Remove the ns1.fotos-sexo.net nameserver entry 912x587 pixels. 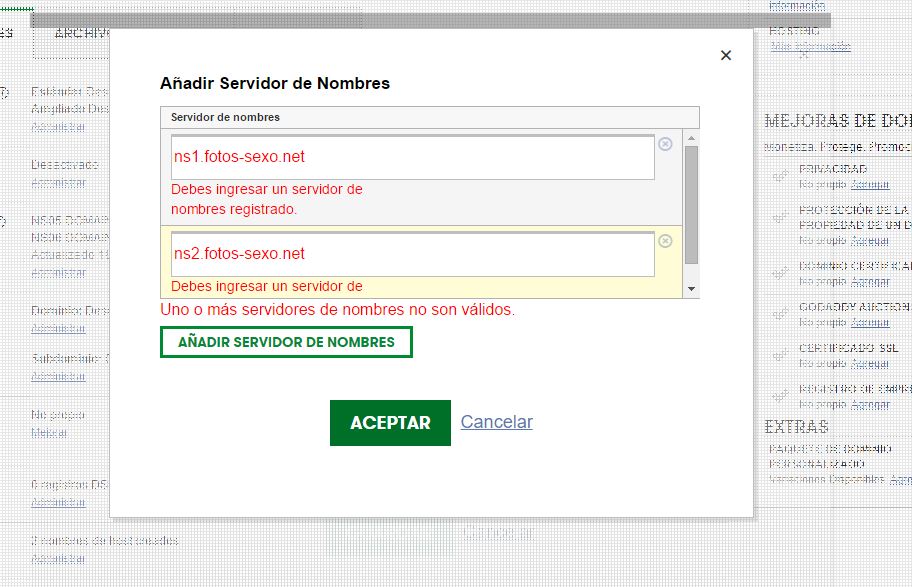coord(665,144)
